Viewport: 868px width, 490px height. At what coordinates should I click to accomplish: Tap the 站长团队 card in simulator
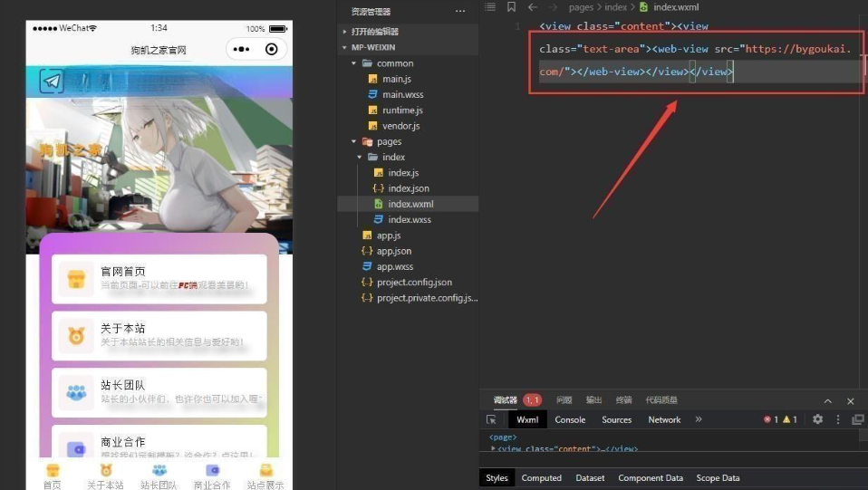coord(159,392)
